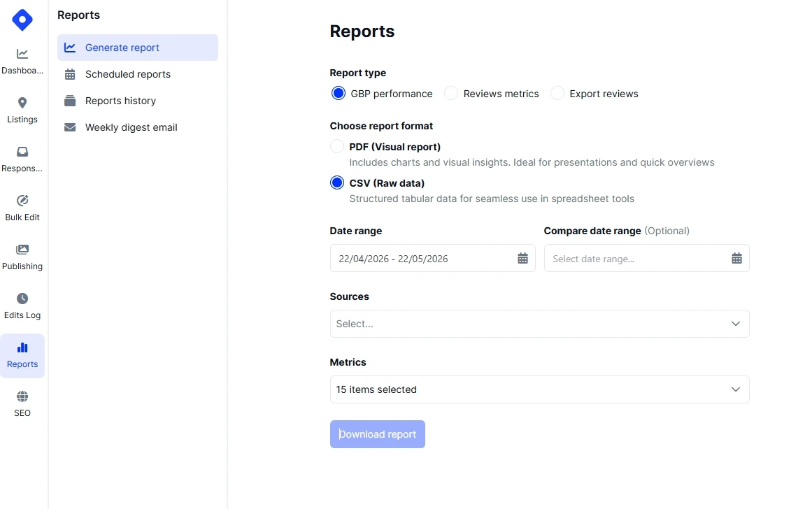The image size is (812, 509).
Task: Open Bulk Edit pencil icon
Action: 22,201
